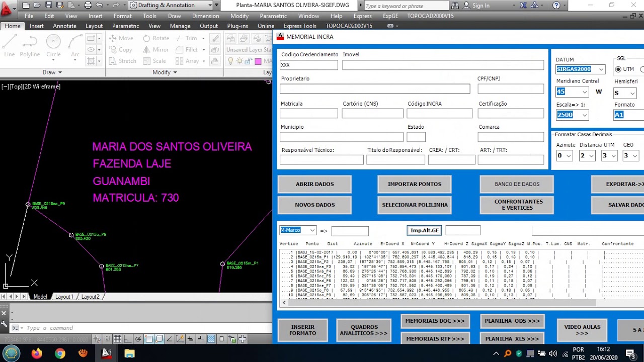Viewport: 644px width, 362px height.
Task: Click the Move tool in Modify panel
Action: (121, 38)
